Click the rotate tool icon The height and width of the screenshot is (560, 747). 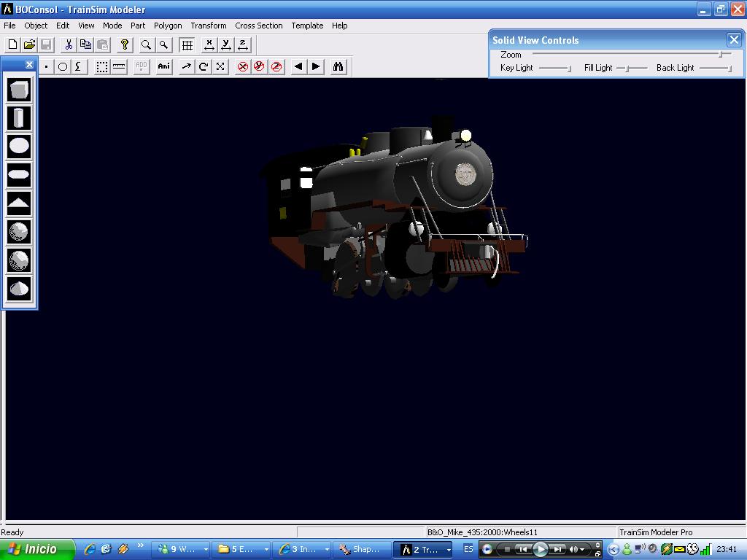[x=204, y=66]
